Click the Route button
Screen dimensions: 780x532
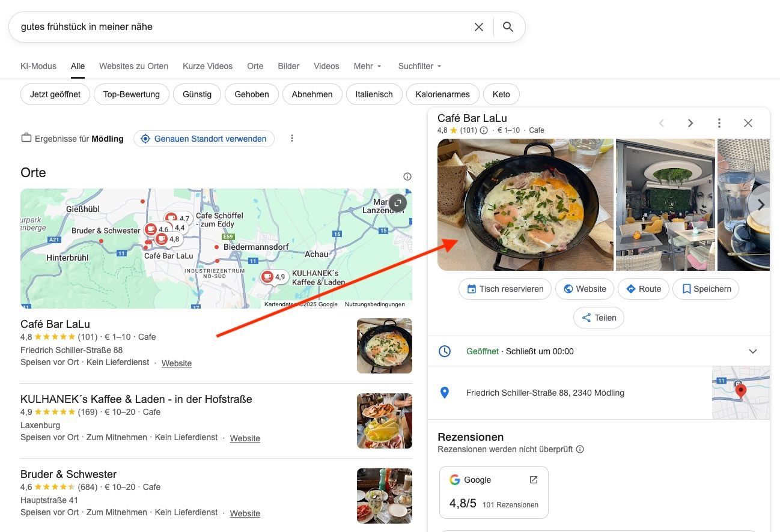pos(644,289)
